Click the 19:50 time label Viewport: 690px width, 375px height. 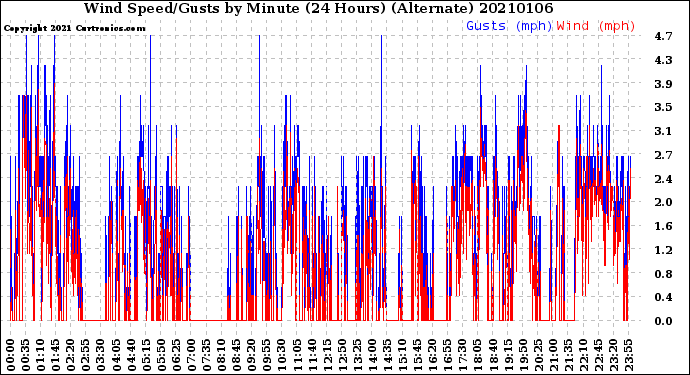[523, 355]
